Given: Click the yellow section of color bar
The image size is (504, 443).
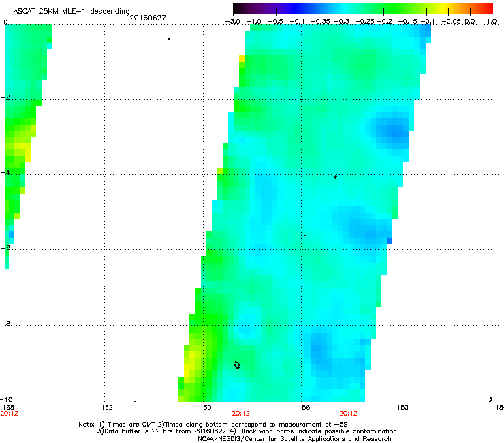Looking at the screenshot, I should 443,9.
